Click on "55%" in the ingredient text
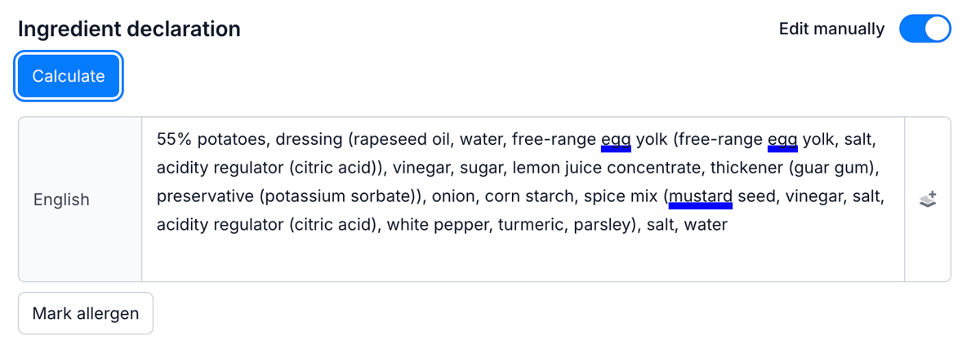980x350 pixels. 173,140
